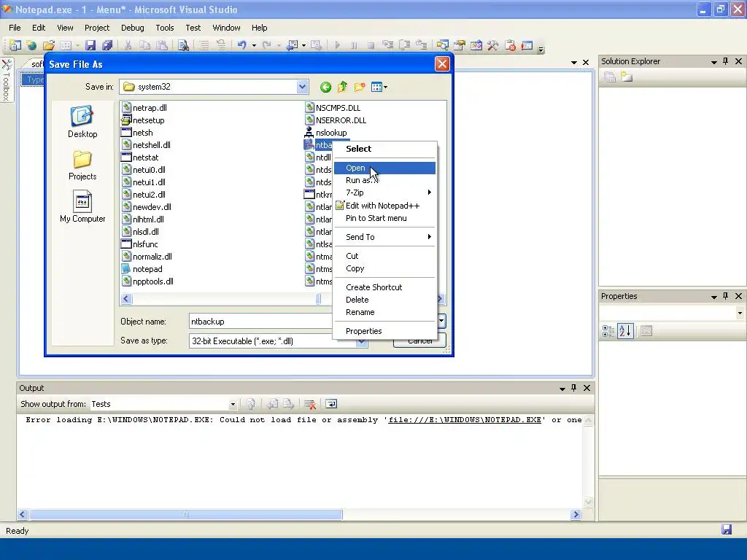Click the green Back arrow in Save File As

[x=325, y=87]
